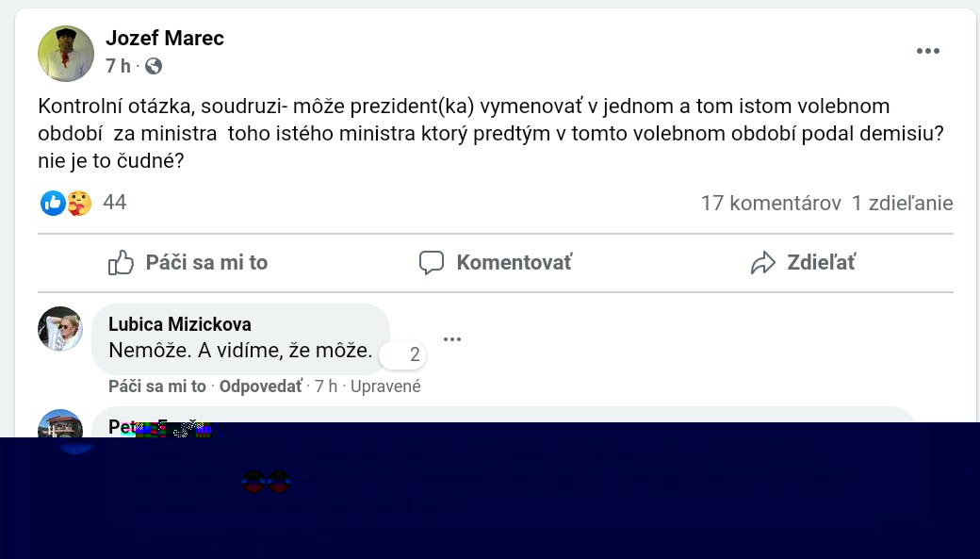Click the speech bubble Komentovať icon
The width and height of the screenshot is (980, 559).
coord(432,263)
